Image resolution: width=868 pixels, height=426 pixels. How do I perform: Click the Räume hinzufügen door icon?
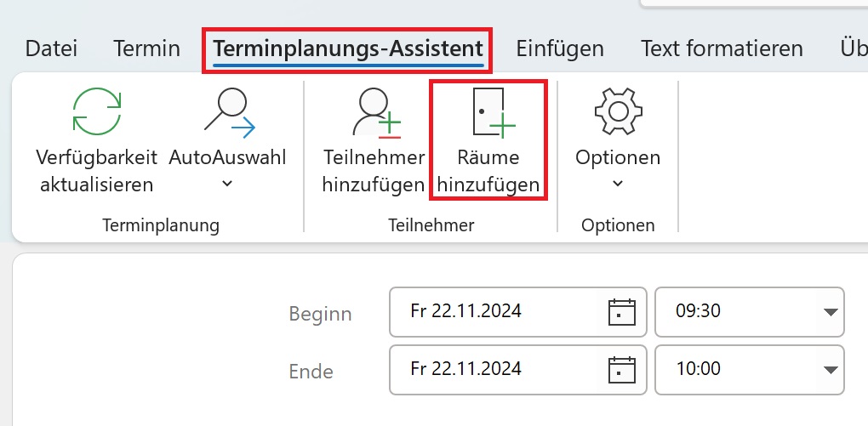pos(494,112)
